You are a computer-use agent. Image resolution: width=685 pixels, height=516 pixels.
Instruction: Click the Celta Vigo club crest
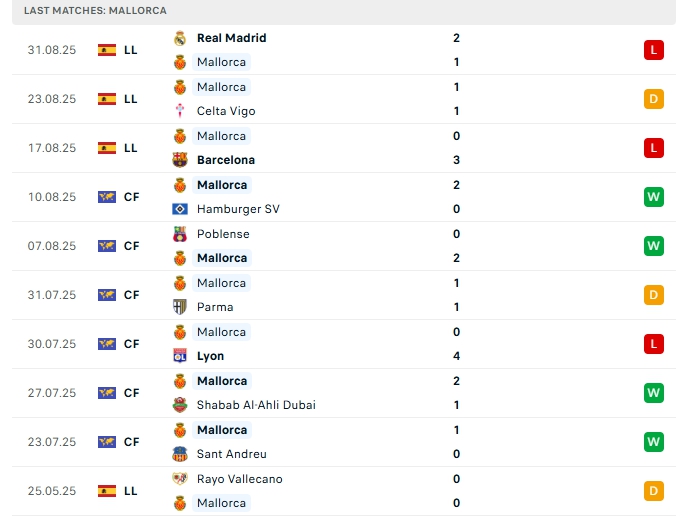point(180,111)
